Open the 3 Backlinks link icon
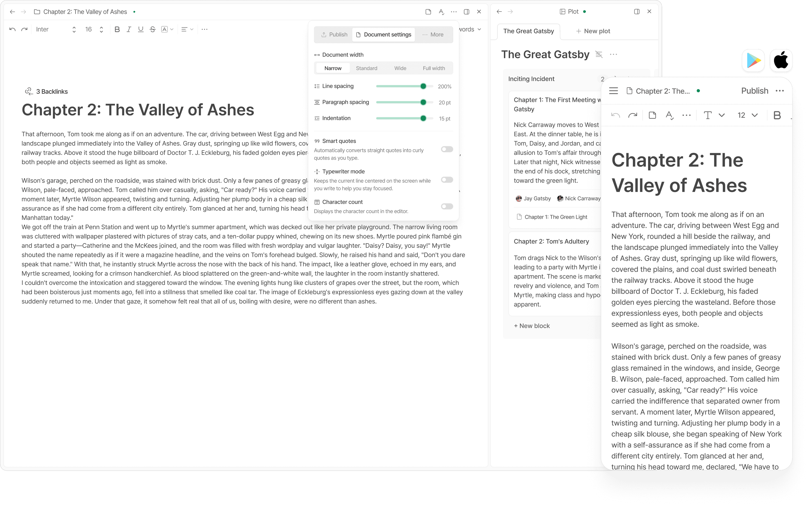 [29, 91]
